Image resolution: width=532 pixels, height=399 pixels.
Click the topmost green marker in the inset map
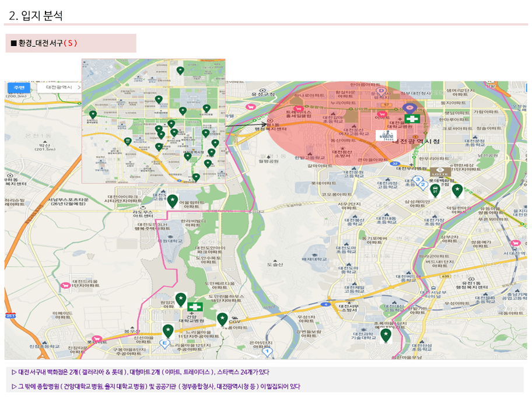click(180, 71)
